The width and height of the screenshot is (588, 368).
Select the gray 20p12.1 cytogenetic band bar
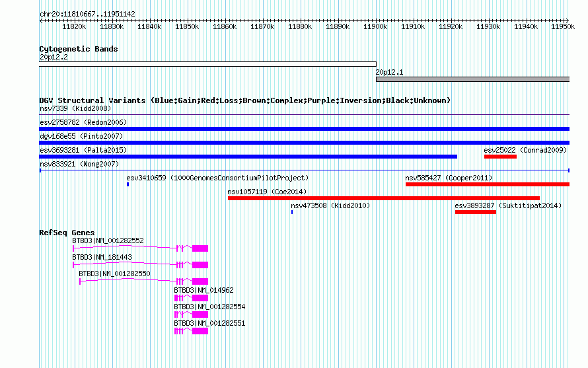click(x=472, y=79)
